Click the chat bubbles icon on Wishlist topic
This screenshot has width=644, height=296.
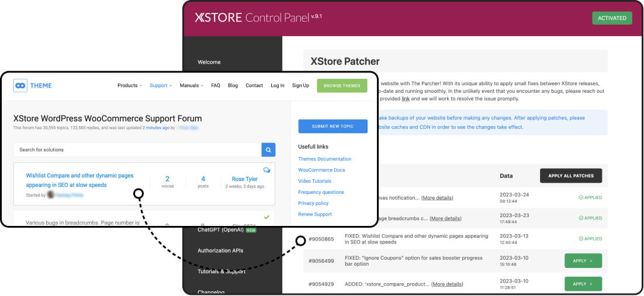coord(266,170)
